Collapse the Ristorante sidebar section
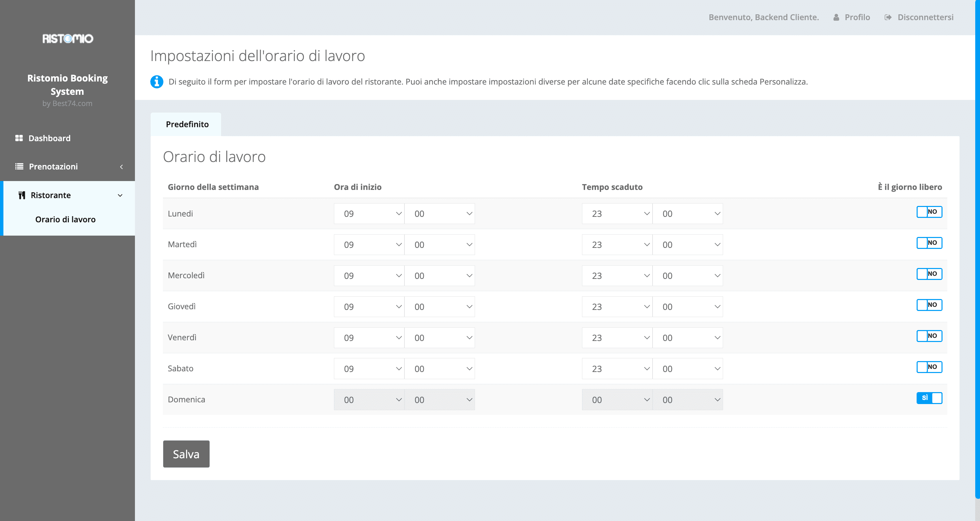 [120, 195]
